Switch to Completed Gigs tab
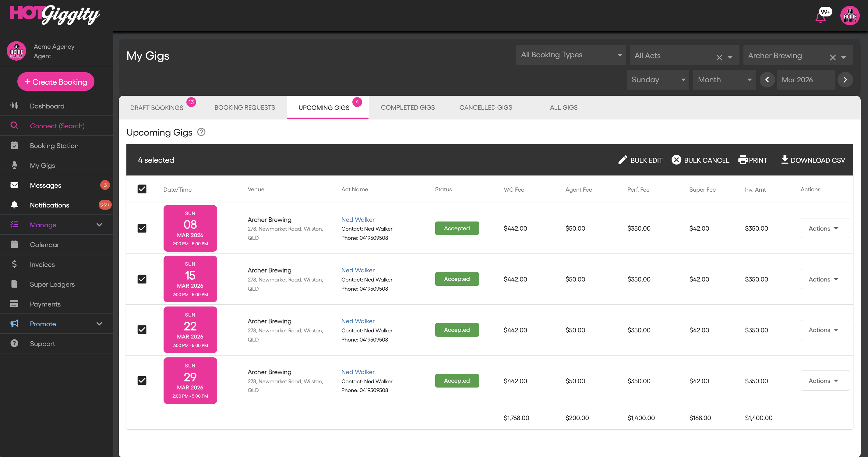 (x=408, y=108)
